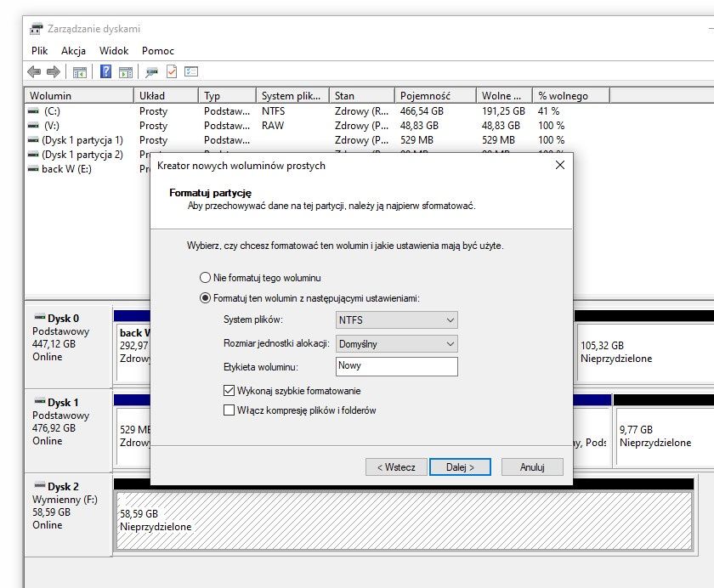The width and height of the screenshot is (714, 588).
Task: Select 'Nie formatuj tego woluminu' radio button
Action: (x=206, y=278)
